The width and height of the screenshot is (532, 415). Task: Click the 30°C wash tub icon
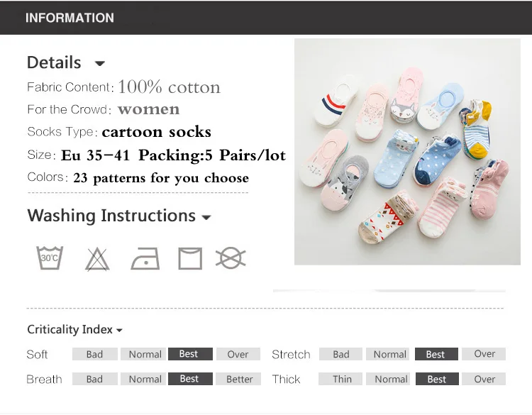click(50, 258)
